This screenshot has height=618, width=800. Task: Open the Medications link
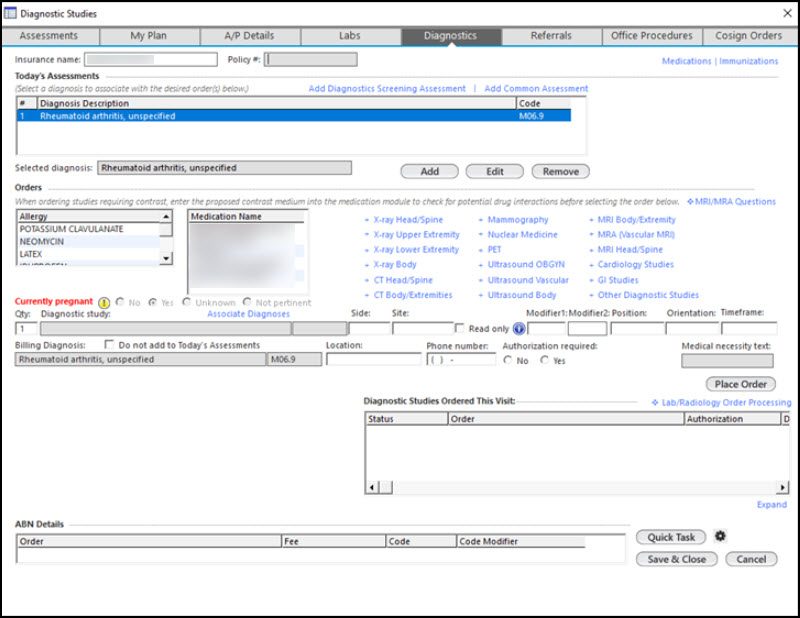coord(686,61)
